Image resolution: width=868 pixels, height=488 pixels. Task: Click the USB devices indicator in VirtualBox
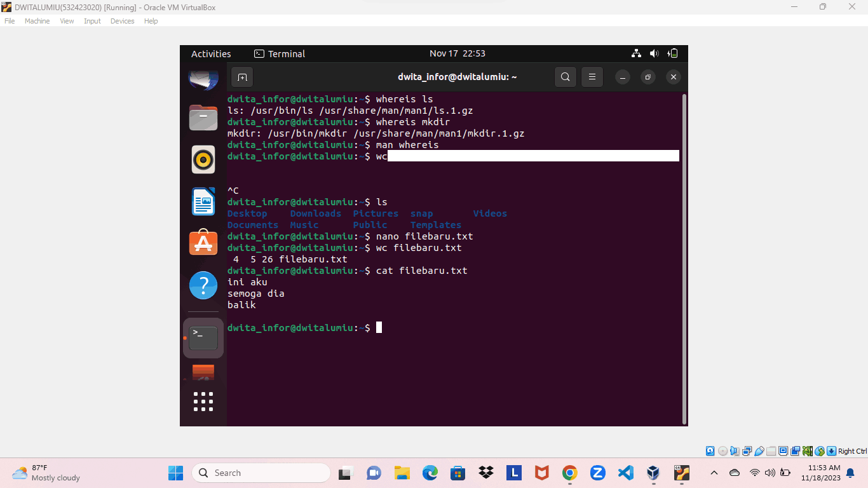click(759, 451)
